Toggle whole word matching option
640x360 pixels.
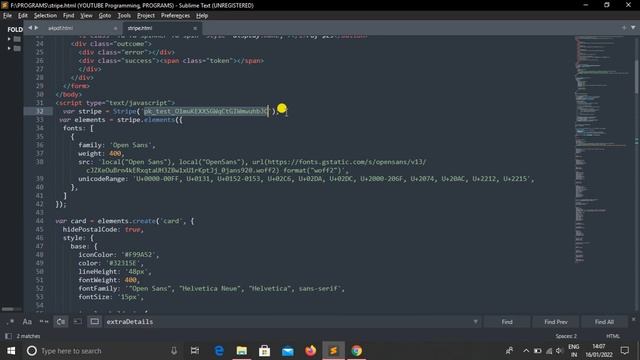click(44, 322)
